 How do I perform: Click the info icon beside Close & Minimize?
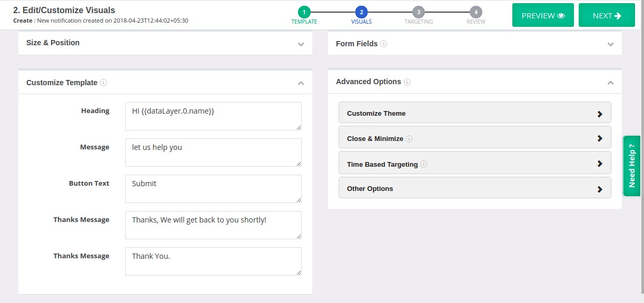click(409, 139)
